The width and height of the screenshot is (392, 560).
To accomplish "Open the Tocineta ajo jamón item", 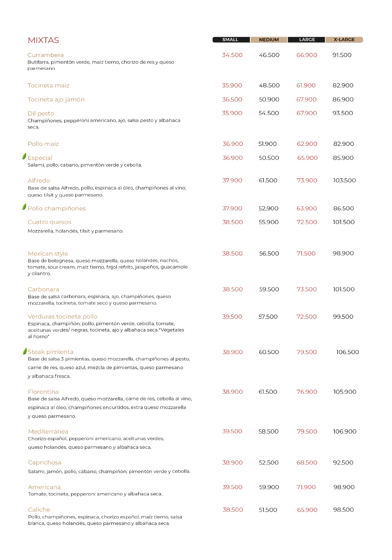I will coord(56,100).
